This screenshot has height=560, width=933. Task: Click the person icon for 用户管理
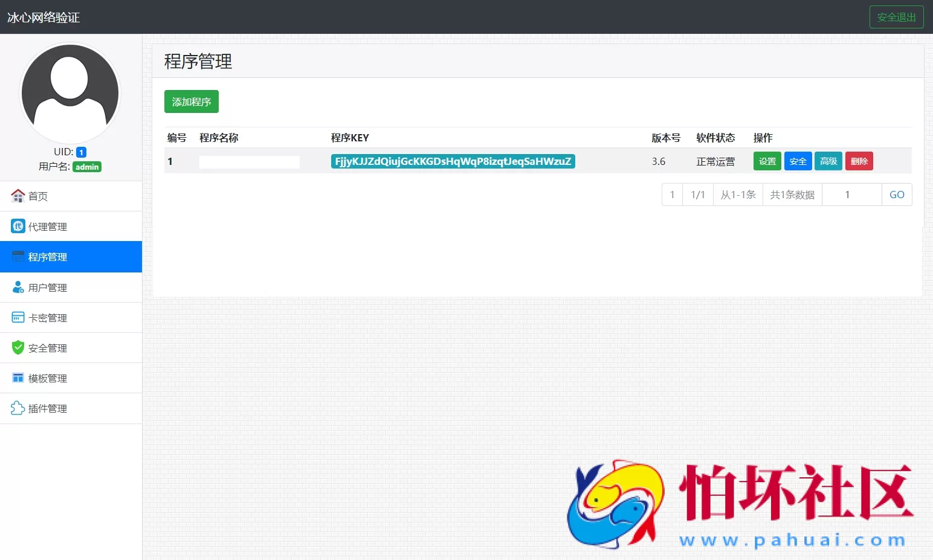[x=18, y=287]
